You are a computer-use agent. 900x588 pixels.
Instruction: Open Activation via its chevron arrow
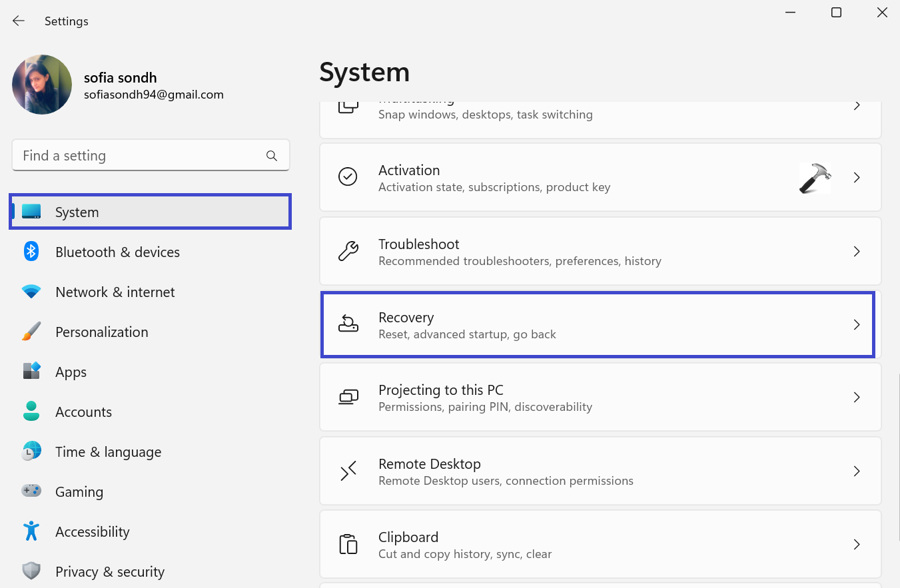pos(857,178)
